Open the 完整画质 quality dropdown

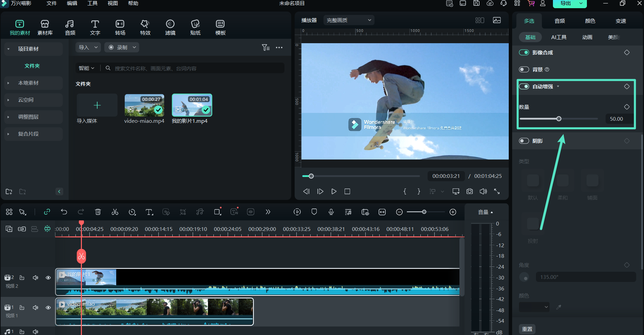349,20
